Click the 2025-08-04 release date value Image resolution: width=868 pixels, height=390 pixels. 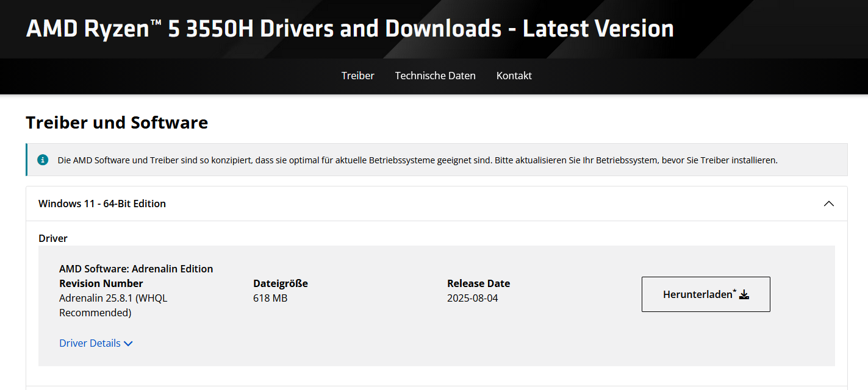pyautogui.click(x=473, y=298)
